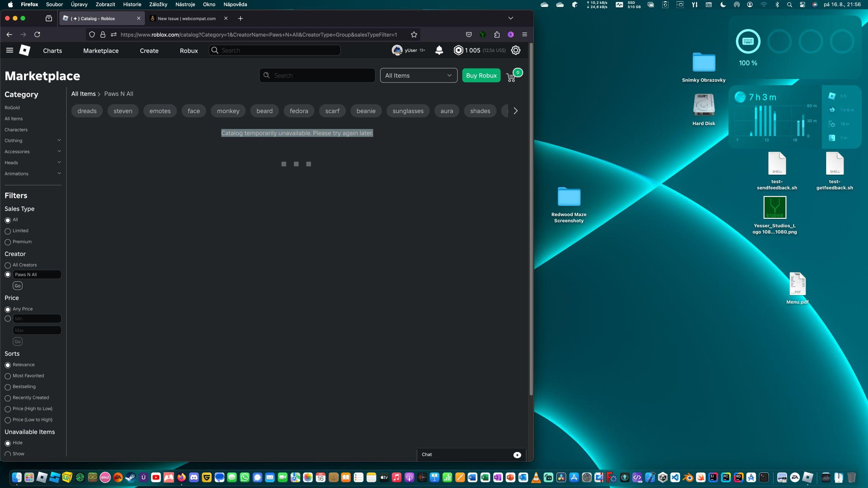Open the Hard Disk desktop icon

tap(704, 105)
